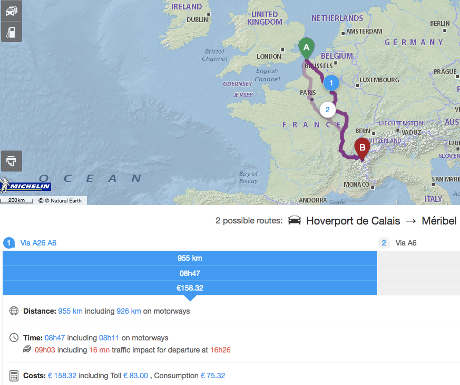Click blue route 1 badge on map
This screenshot has height=385, width=460.
[x=331, y=83]
